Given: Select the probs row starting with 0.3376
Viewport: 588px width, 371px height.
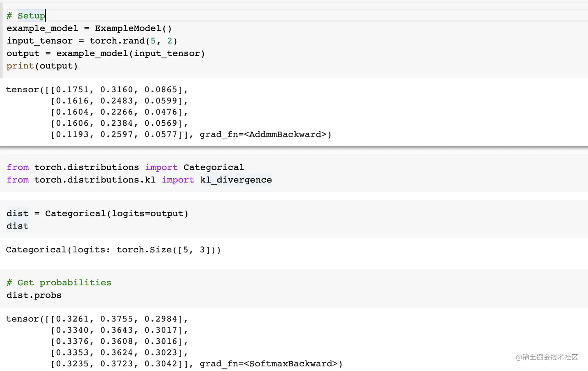Looking at the screenshot, I should point(119,341).
